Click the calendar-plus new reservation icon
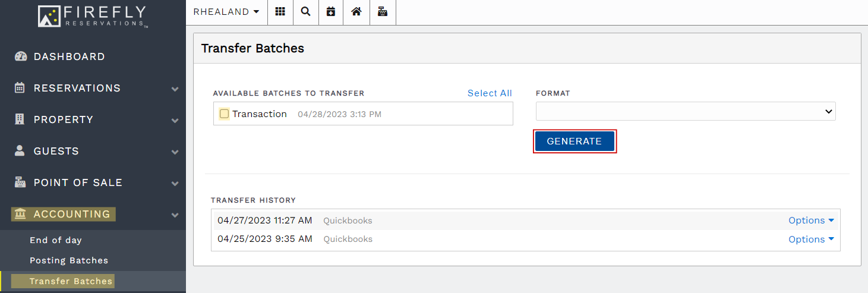This screenshot has height=293, width=868. pos(331,12)
